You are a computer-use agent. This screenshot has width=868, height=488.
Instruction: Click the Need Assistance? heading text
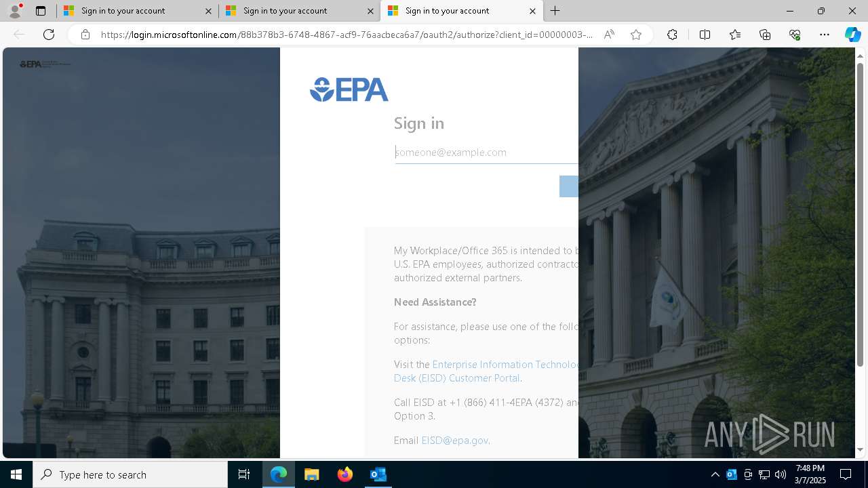point(435,302)
